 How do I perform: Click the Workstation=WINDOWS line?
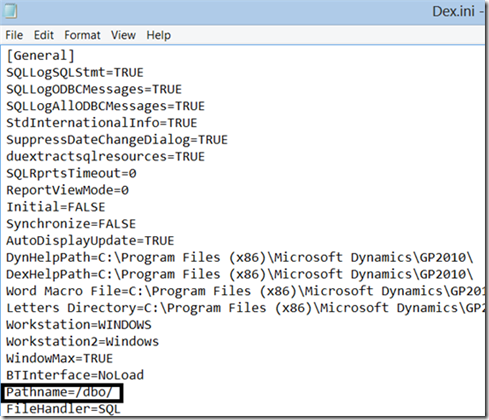click(x=79, y=325)
